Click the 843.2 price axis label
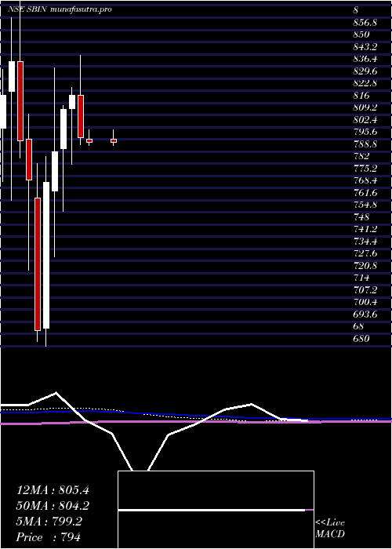Screen dimensions: 392x549 click(x=365, y=46)
